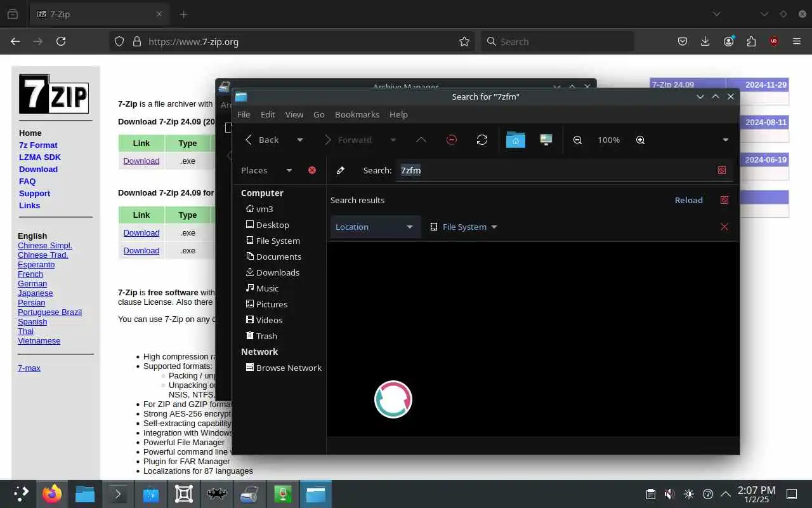Open Firefox View icon
Image resolution: width=812 pixels, height=508 pixels.
coord(13,14)
